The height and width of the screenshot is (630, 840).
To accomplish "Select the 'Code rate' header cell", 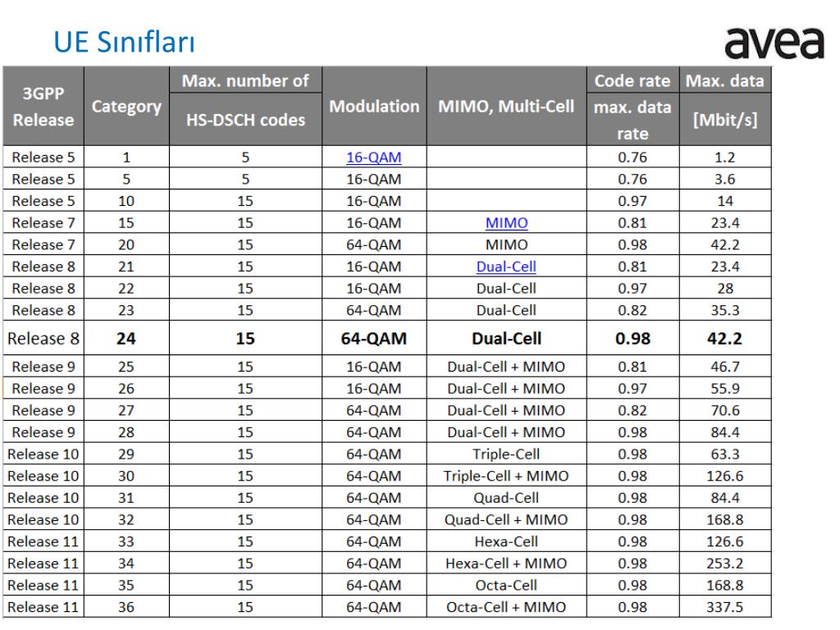I will 632,81.
